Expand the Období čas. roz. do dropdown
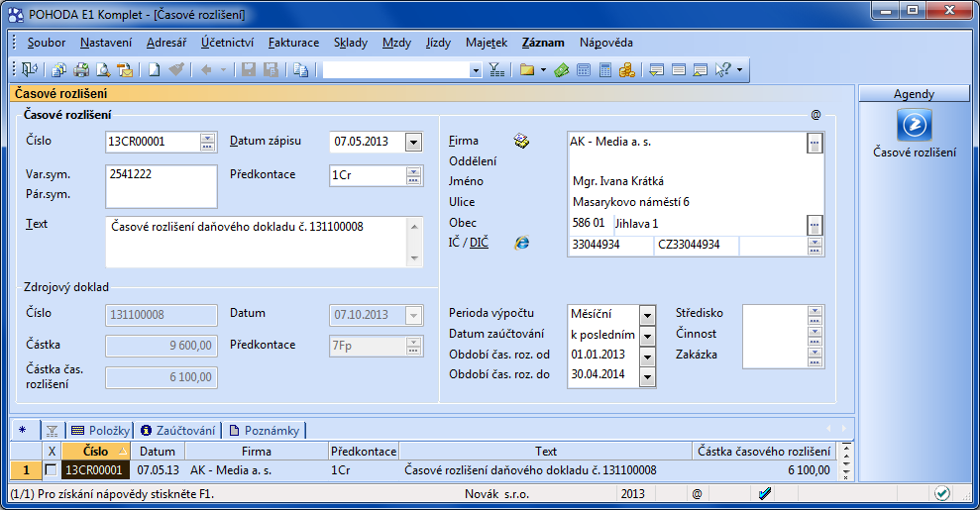 (x=647, y=376)
